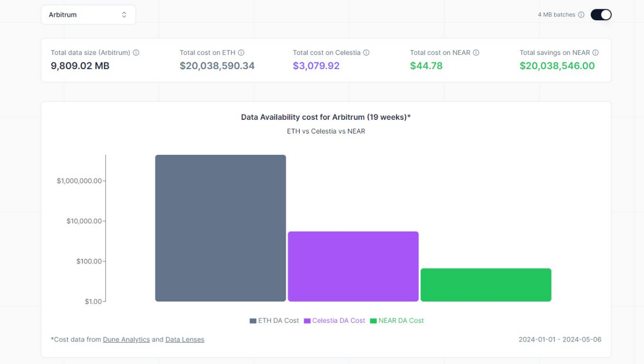Open the Data Lenses link

(185, 340)
